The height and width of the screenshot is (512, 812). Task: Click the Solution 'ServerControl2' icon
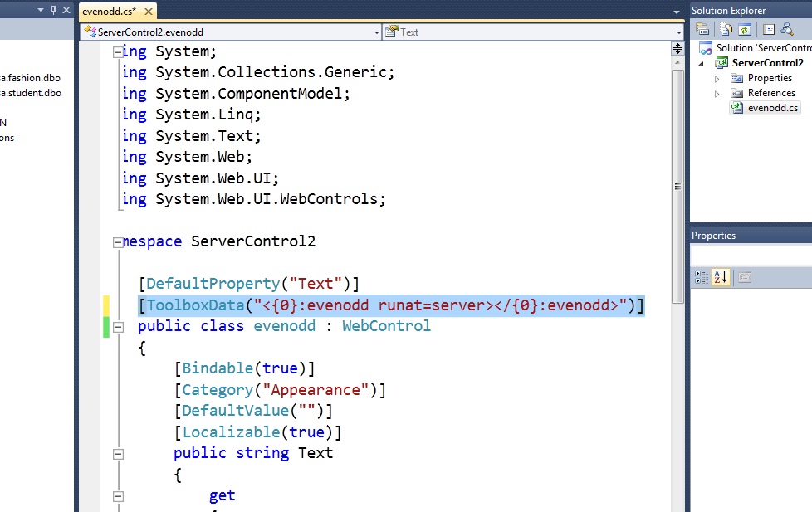click(x=706, y=47)
